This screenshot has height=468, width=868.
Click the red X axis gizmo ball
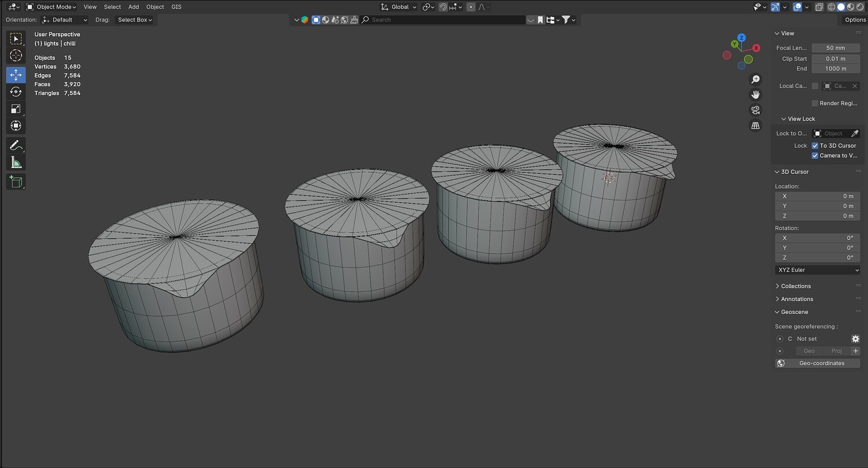pos(756,48)
